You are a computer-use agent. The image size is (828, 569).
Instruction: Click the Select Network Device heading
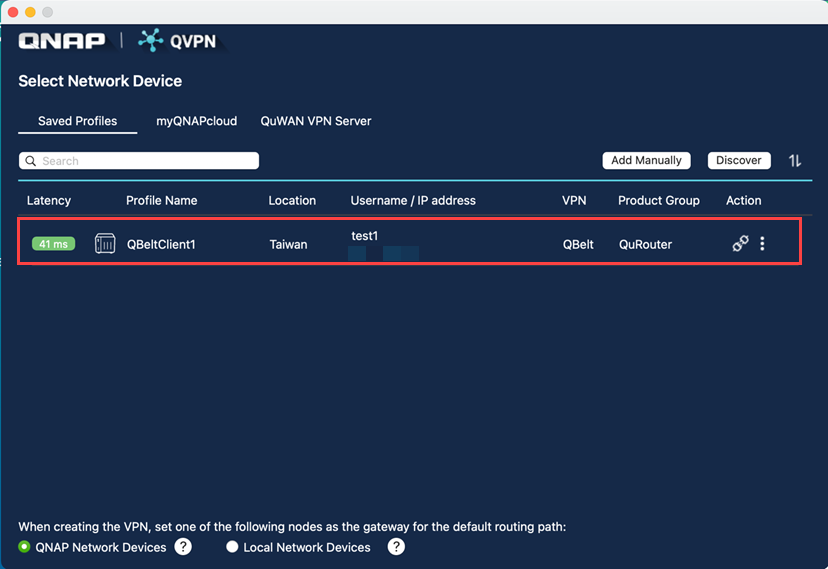tap(100, 81)
